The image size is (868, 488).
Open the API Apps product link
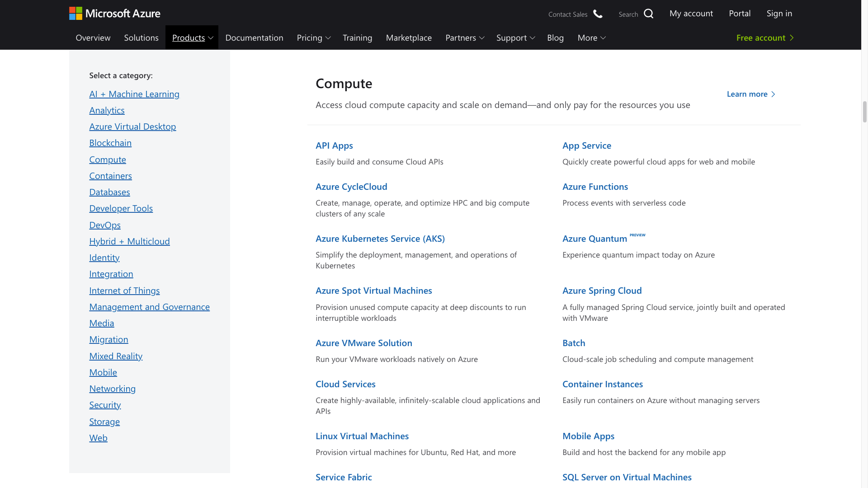334,145
